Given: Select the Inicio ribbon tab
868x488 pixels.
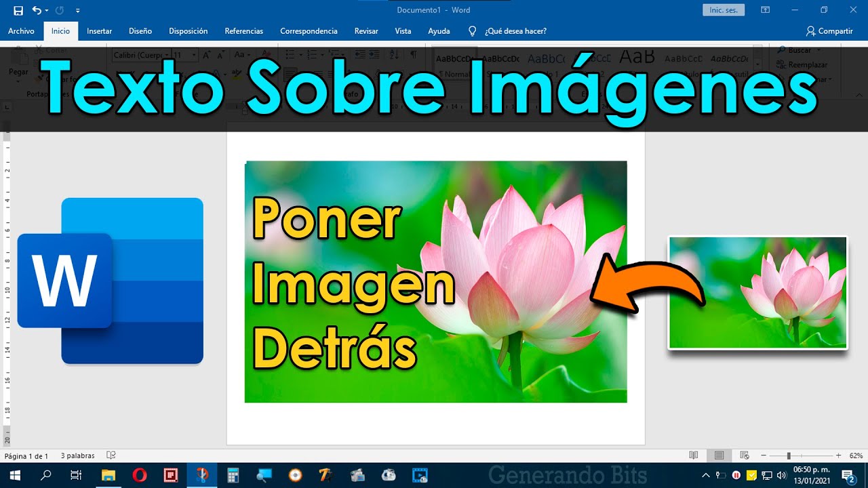Looking at the screenshot, I should click(60, 31).
